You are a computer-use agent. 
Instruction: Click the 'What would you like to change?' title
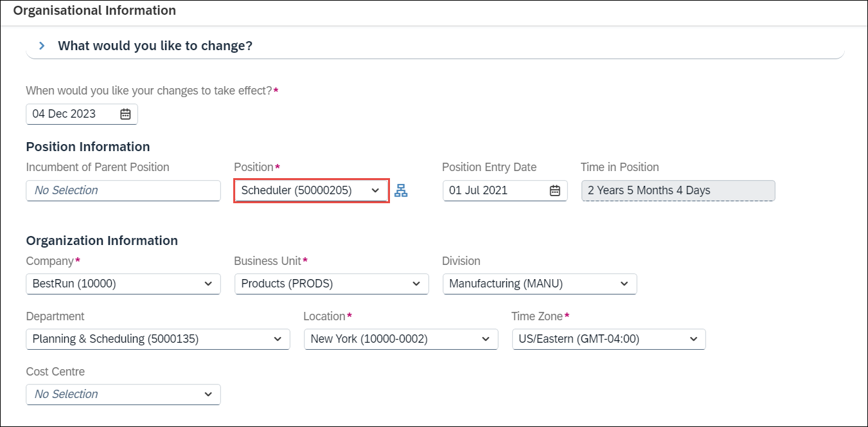(155, 46)
